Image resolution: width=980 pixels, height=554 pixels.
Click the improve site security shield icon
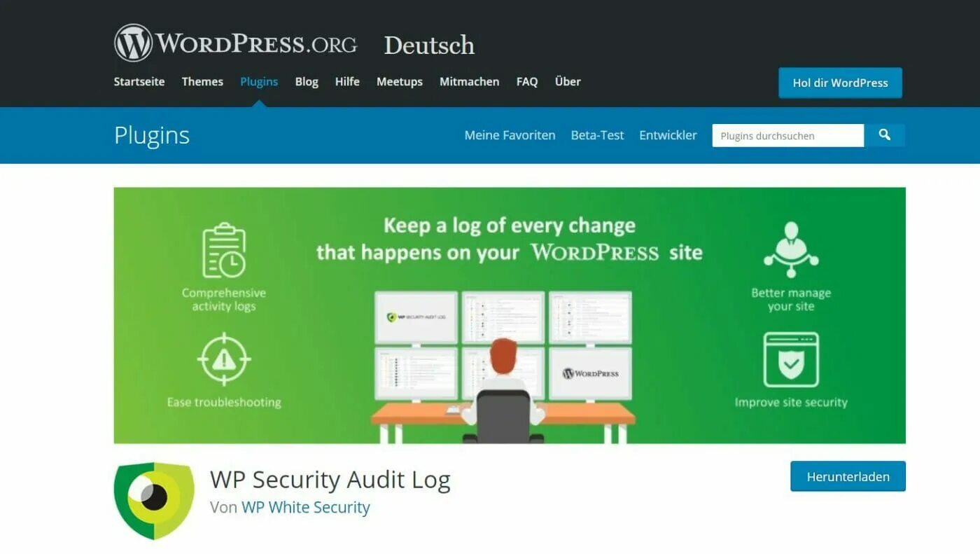coord(791,360)
